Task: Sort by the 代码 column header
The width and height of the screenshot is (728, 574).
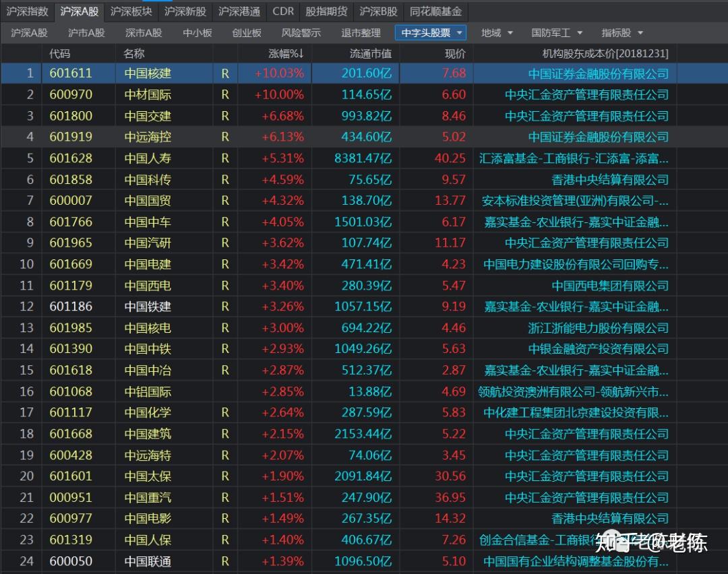Action: pos(60,54)
